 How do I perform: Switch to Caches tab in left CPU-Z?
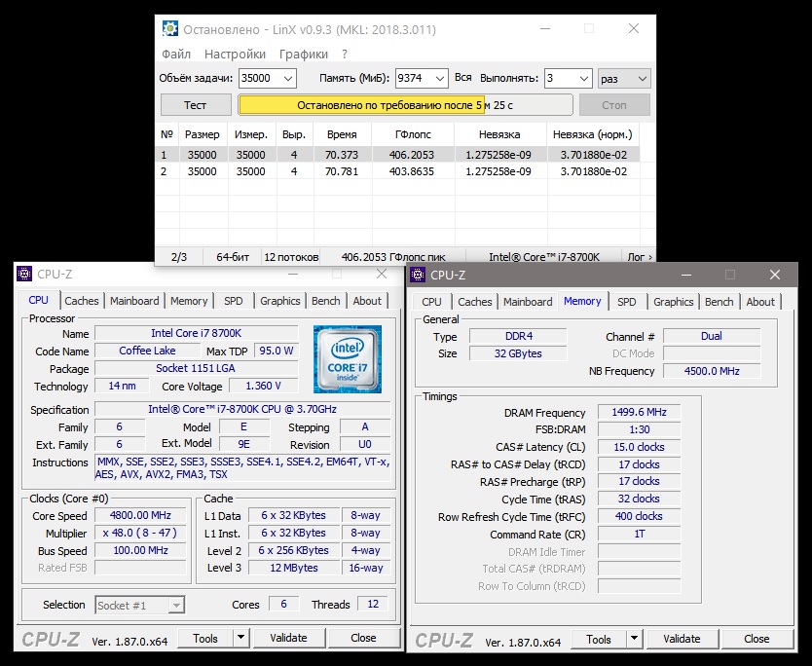(x=82, y=301)
